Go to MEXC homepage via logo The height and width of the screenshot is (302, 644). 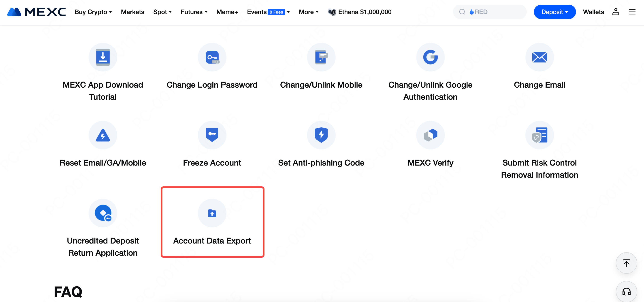point(36,12)
